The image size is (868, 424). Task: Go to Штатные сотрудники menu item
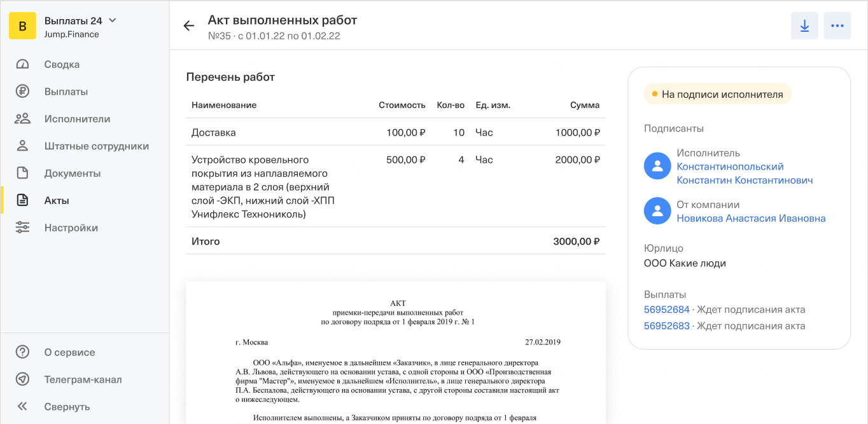[96, 146]
